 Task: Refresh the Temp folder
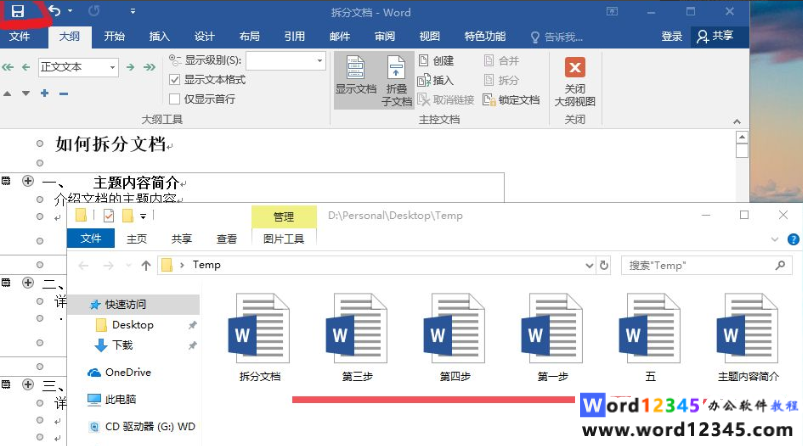click(x=604, y=265)
